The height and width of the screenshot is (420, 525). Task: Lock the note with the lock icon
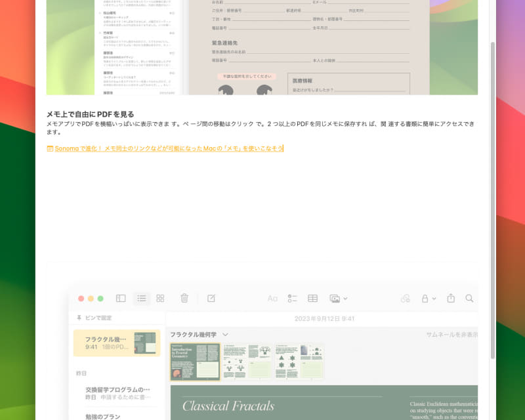425,299
